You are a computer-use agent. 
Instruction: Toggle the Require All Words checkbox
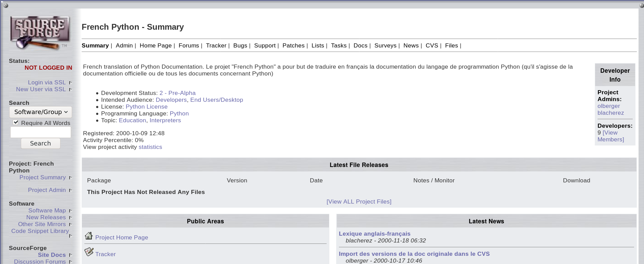(x=16, y=122)
